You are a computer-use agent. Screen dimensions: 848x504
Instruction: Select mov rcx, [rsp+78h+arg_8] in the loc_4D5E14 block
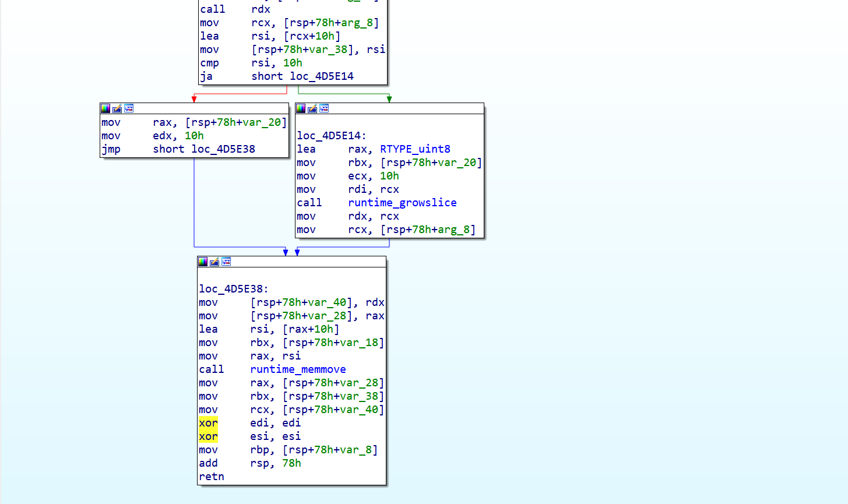(386, 230)
